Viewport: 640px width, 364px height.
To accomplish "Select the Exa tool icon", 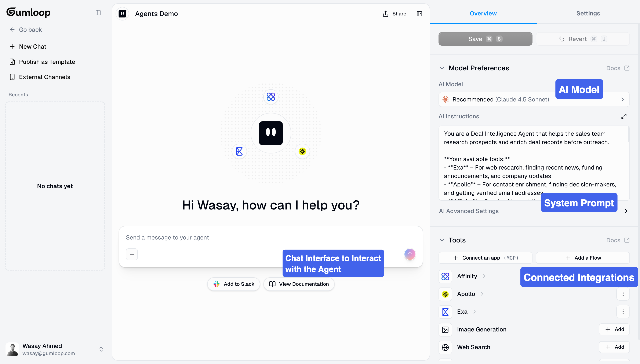I will click(445, 312).
